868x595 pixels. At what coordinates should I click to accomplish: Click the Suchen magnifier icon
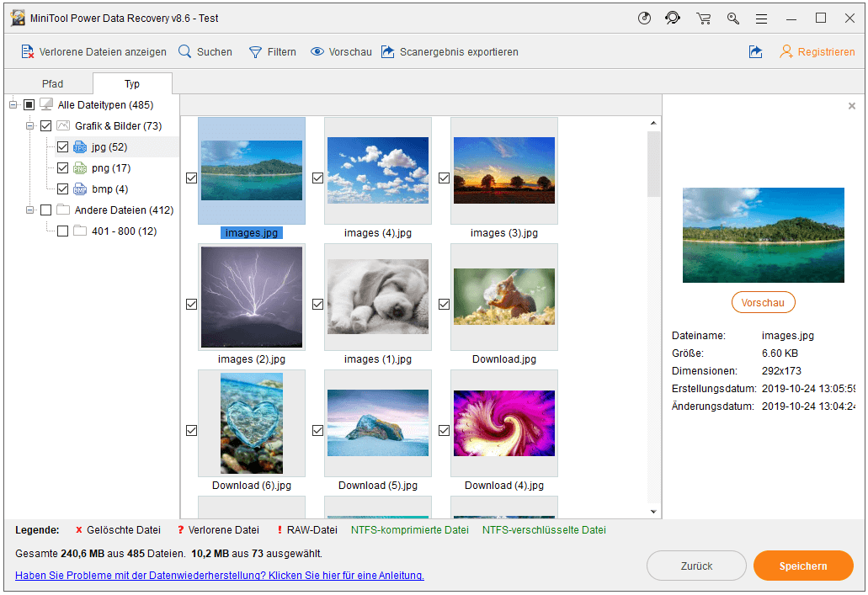[184, 51]
